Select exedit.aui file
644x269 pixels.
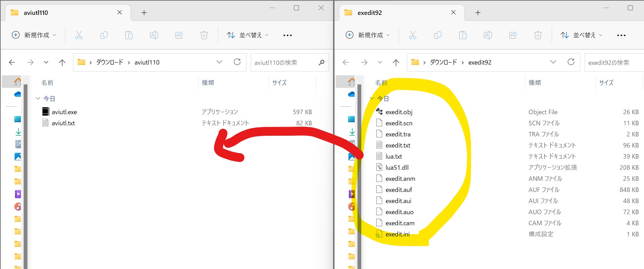(398, 201)
